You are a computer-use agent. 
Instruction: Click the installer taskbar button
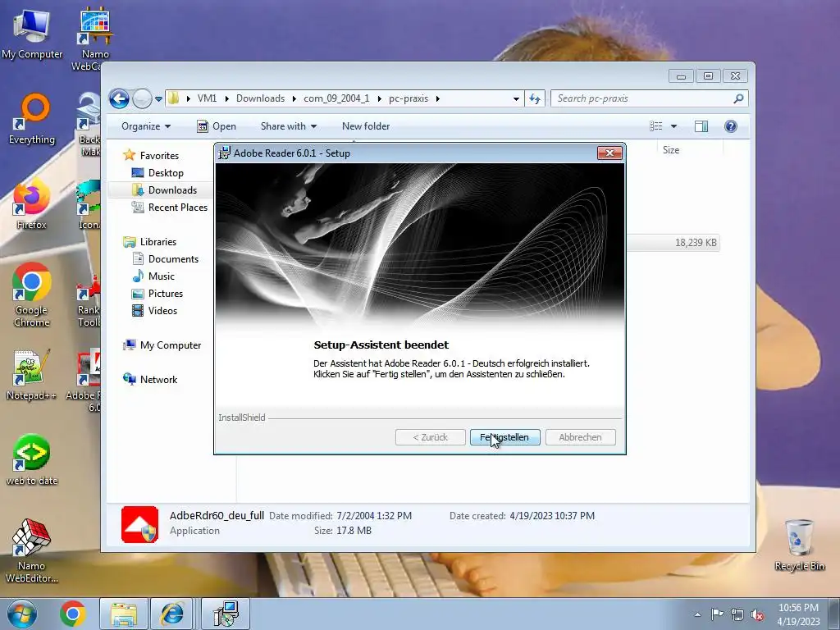pyautogui.click(x=226, y=614)
